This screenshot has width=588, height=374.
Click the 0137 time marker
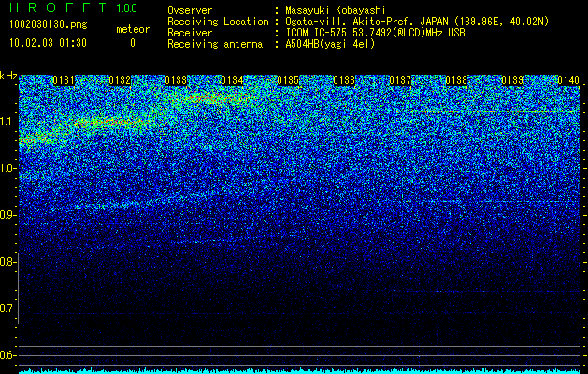pos(400,80)
